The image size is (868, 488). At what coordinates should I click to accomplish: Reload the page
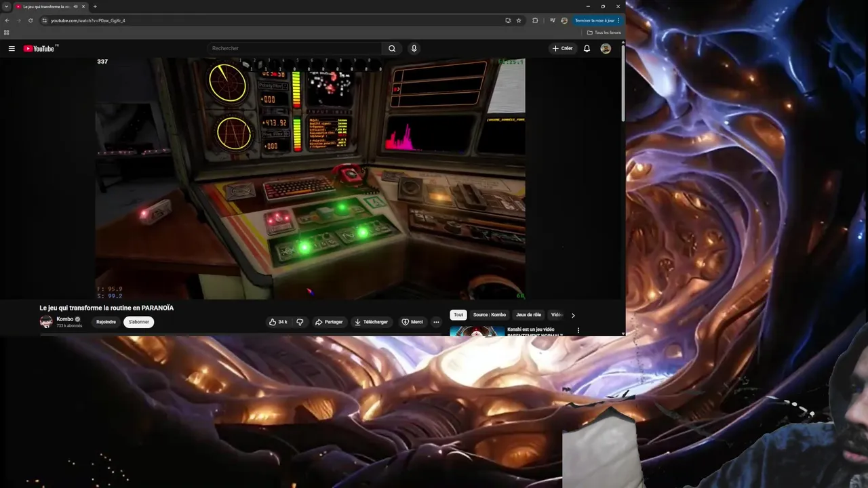[31, 20]
